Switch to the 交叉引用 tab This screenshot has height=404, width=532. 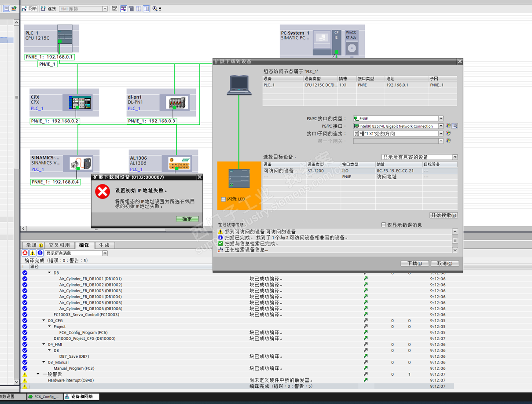pyautogui.click(x=59, y=246)
